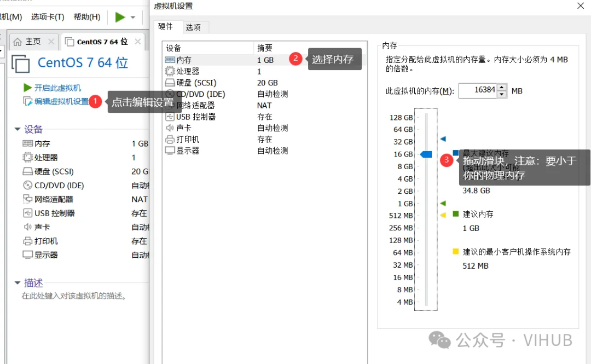
Task: Click the 4 MB slider scale label
Action: click(405, 302)
